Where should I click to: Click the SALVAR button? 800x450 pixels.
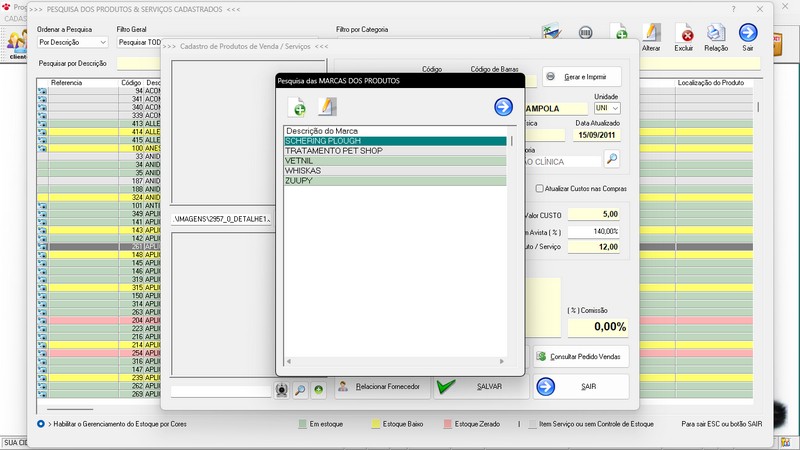(x=479, y=386)
